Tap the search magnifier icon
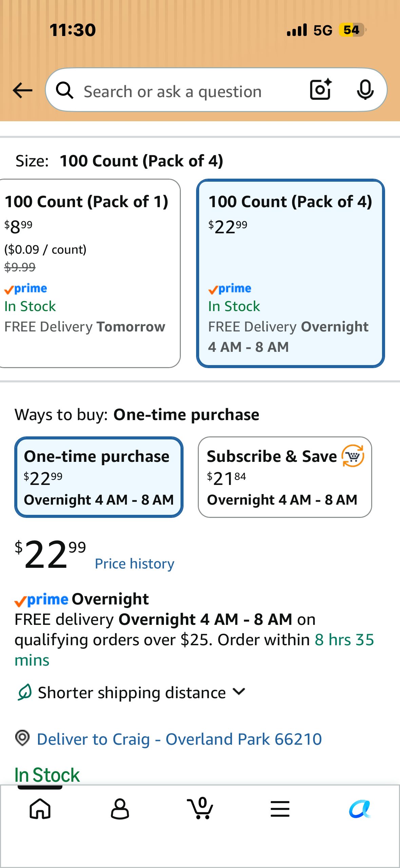 coord(64,91)
